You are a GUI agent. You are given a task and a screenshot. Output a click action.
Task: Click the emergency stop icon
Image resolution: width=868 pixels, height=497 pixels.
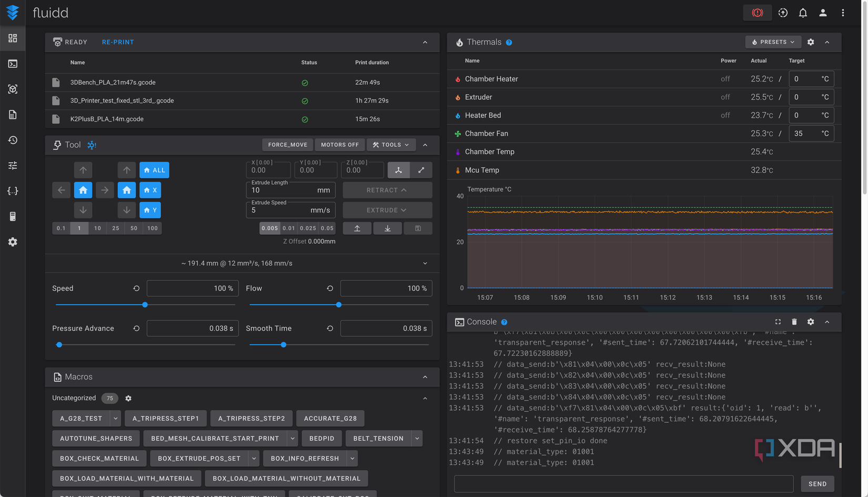point(757,13)
